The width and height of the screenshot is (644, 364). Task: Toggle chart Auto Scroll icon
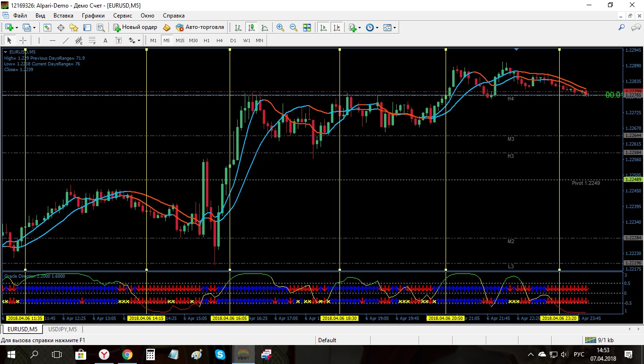coord(323,27)
